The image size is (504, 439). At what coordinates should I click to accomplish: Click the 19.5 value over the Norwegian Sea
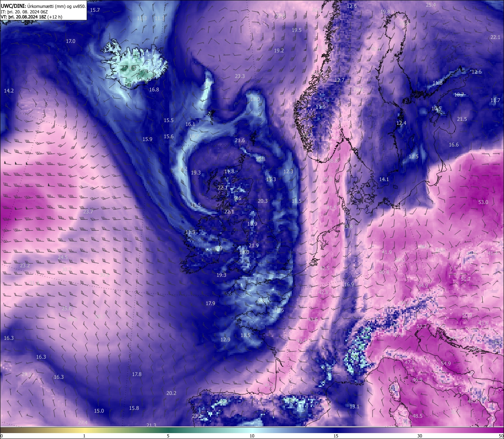tap(296, 30)
